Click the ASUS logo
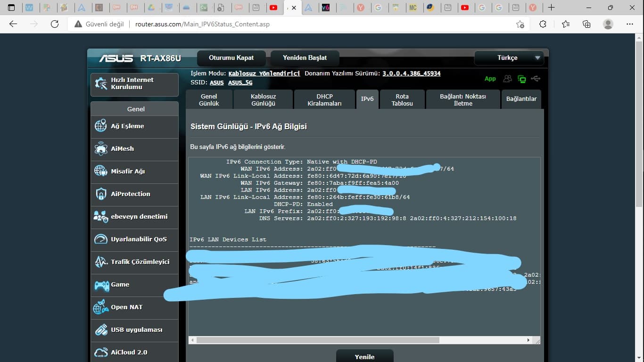Image resolution: width=644 pixels, height=362 pixels. [116, 58]
